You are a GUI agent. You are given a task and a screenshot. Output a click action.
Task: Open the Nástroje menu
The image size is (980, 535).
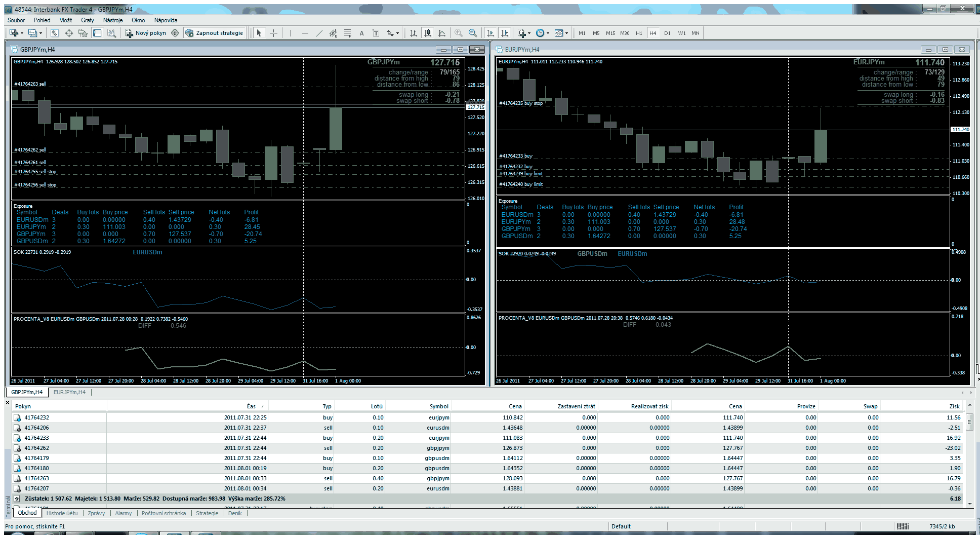point(112,20)
